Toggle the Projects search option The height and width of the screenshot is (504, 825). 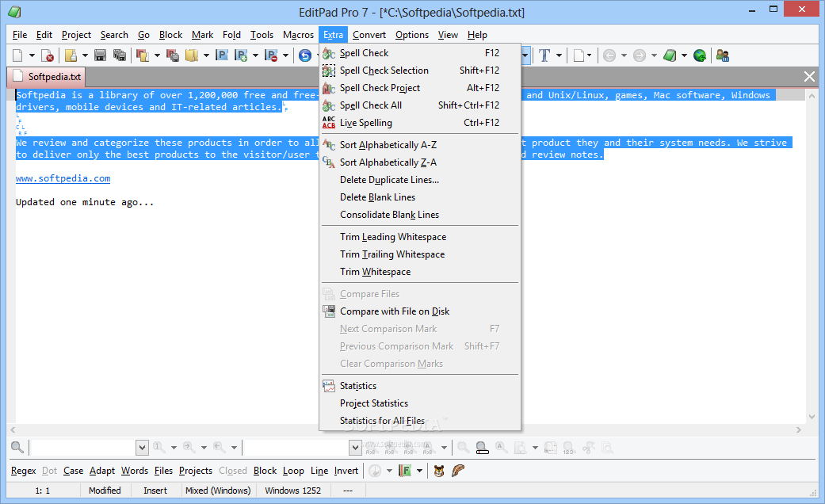point(196,471)
